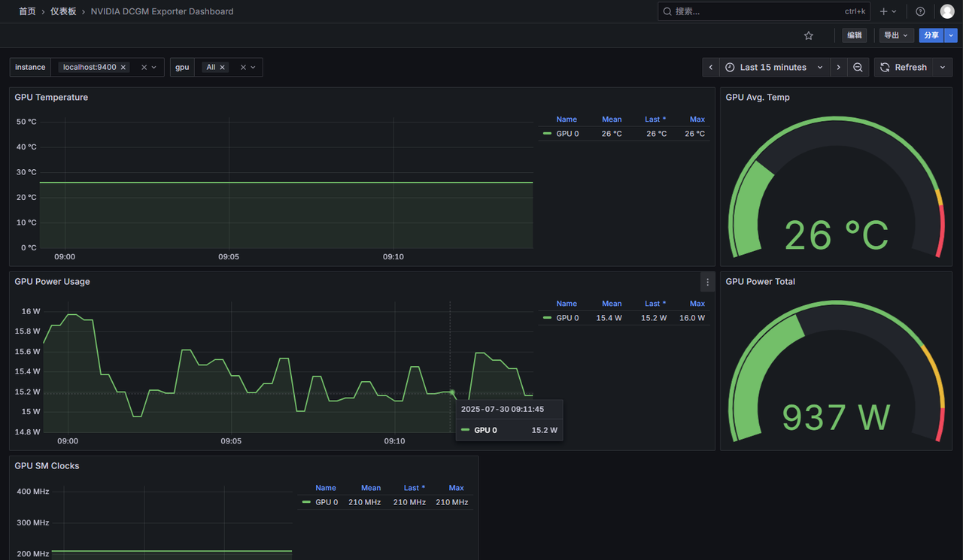This screenshot has height=560, width=963.
Task: Click the 编辑 edit button
Action: (855, 35)
